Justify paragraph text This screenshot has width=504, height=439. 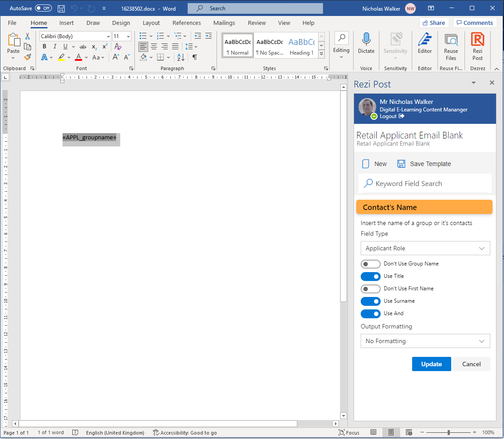click(x=175, y=47)
